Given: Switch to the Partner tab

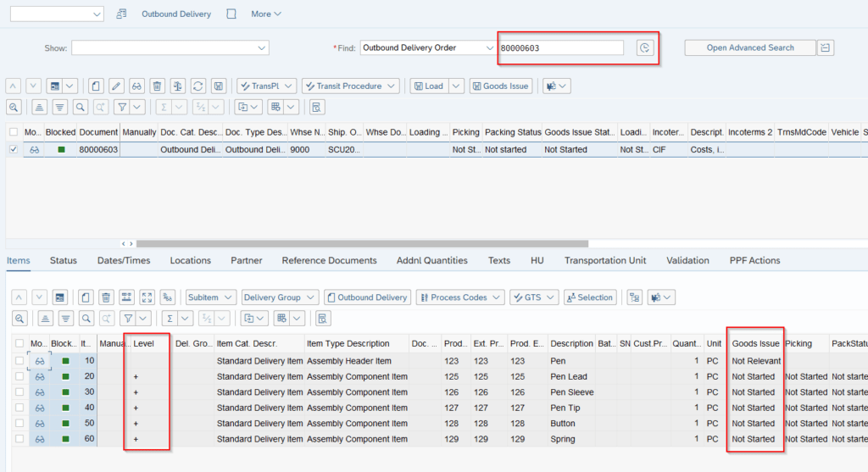Looking at the screenshot, I should 247,261.
